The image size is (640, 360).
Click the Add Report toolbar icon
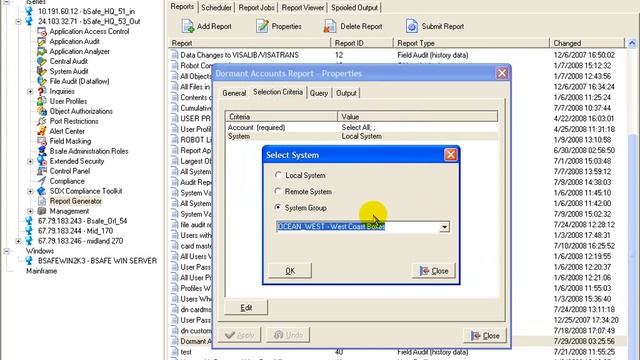tap(188, 26)
